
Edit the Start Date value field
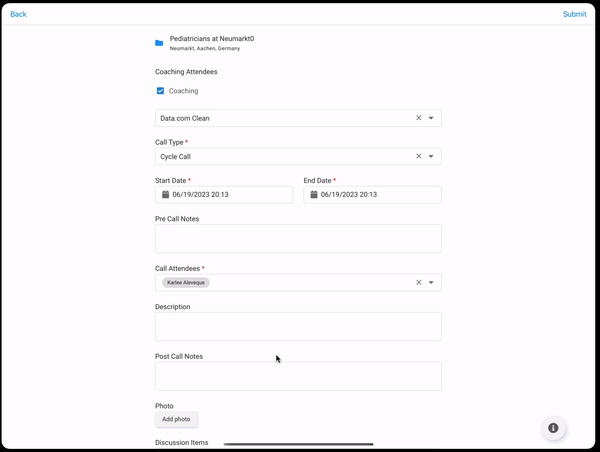pyautogui.click(x=230, y=195)
